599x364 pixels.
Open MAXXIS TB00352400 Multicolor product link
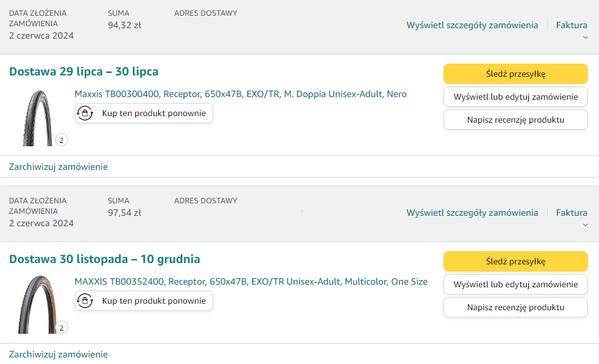tap(251, 281)
